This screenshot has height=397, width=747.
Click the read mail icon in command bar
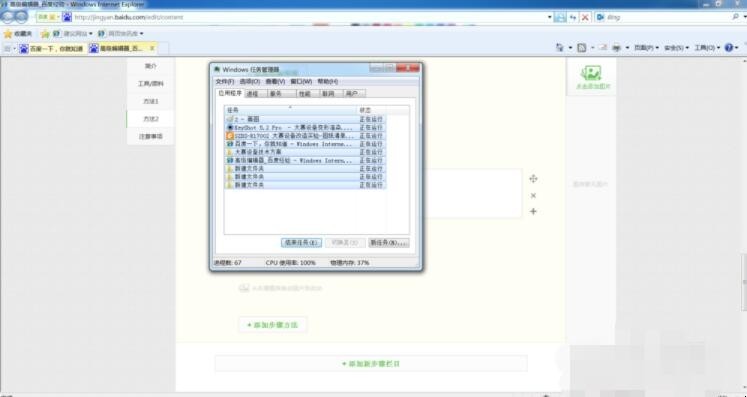pos(603,48)
